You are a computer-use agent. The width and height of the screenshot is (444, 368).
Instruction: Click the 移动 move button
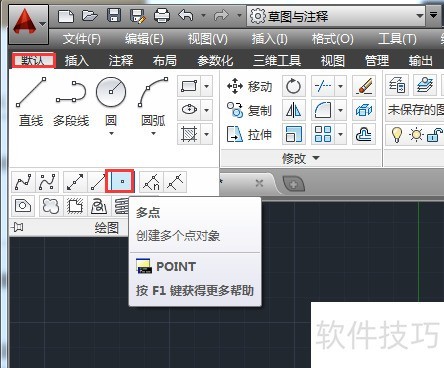point(249,86)
